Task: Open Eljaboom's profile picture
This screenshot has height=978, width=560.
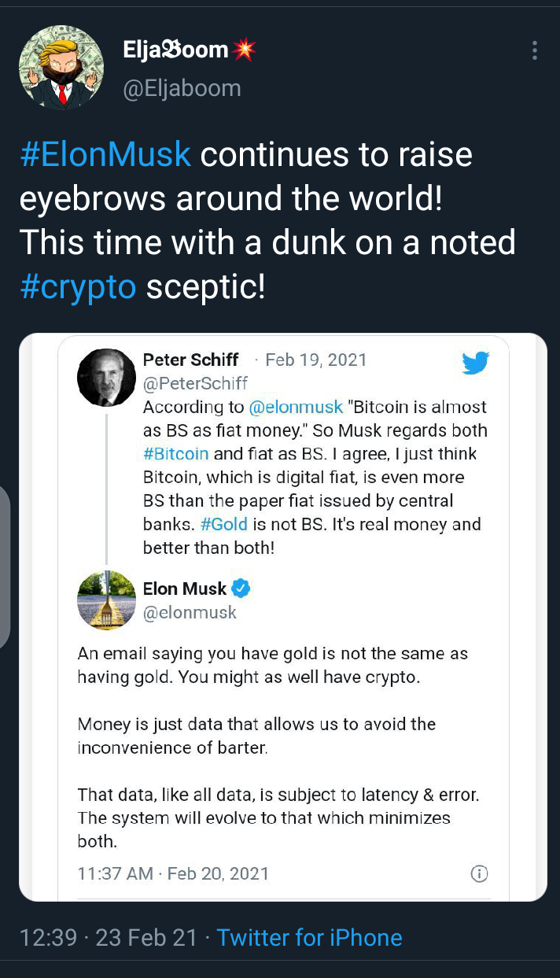Action: pos(61,67)
